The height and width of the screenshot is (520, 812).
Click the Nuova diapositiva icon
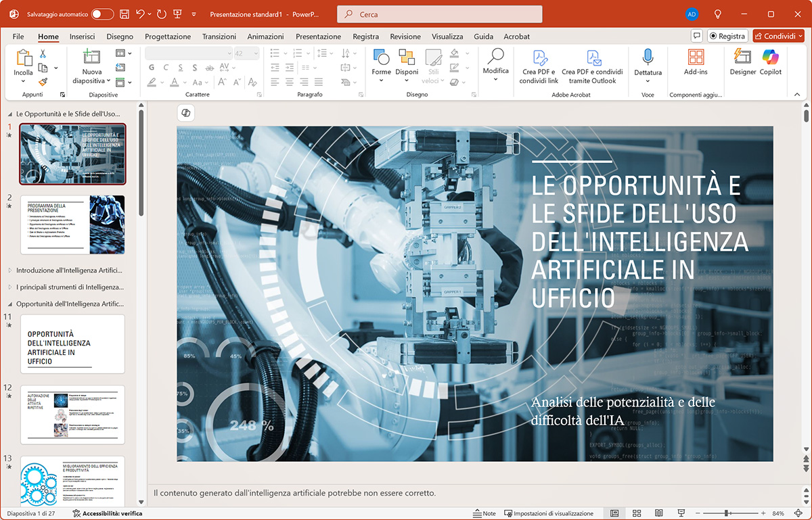point(91,57)
